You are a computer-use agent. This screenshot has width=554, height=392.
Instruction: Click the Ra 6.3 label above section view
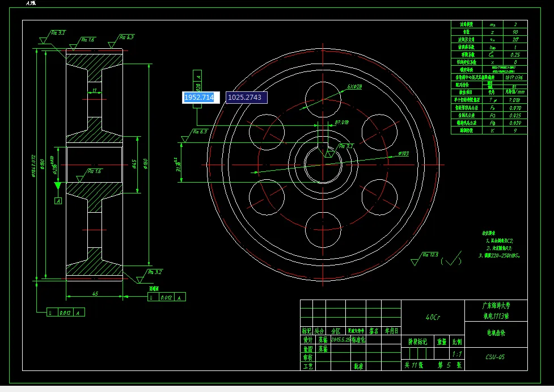tap(126, 37)
